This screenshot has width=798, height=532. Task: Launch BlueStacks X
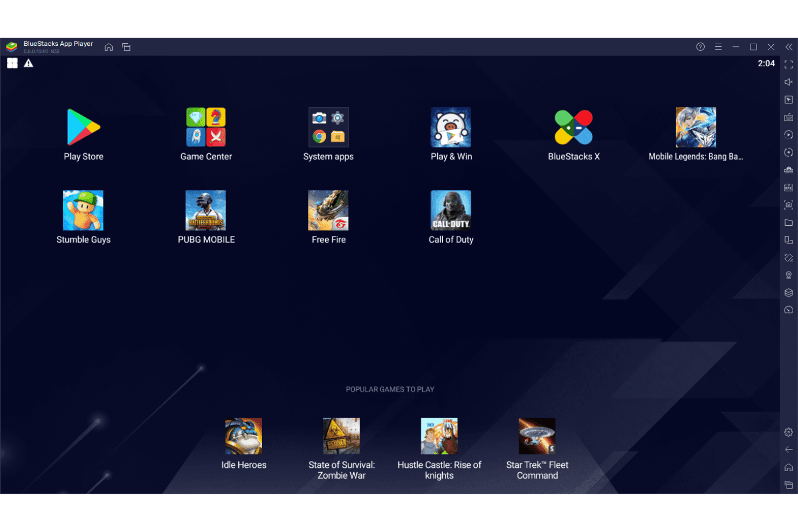coord(574,128)
